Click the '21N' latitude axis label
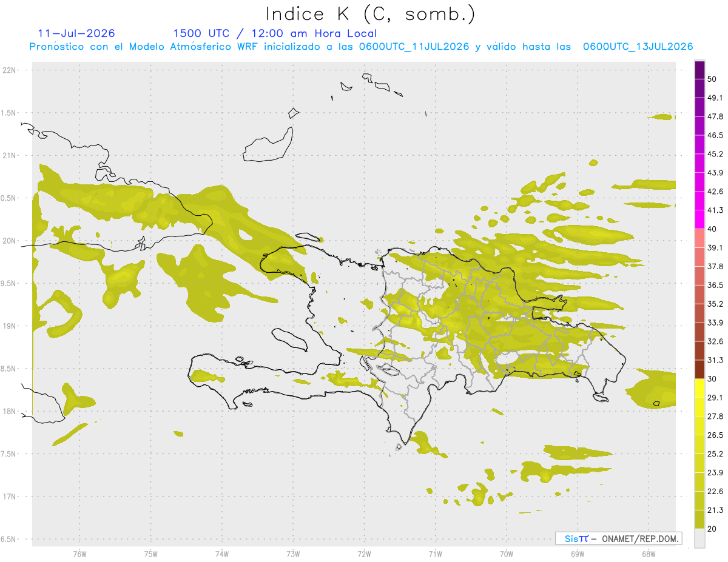This screenshot has width=728, height=562. click(x=10, y=156)
